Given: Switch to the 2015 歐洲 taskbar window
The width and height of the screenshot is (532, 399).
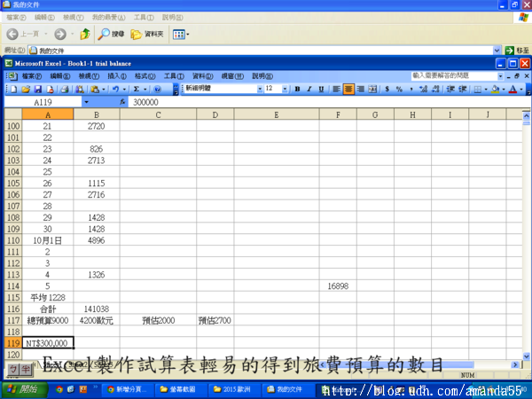Looking at the screenshot, I should (232, 389).
